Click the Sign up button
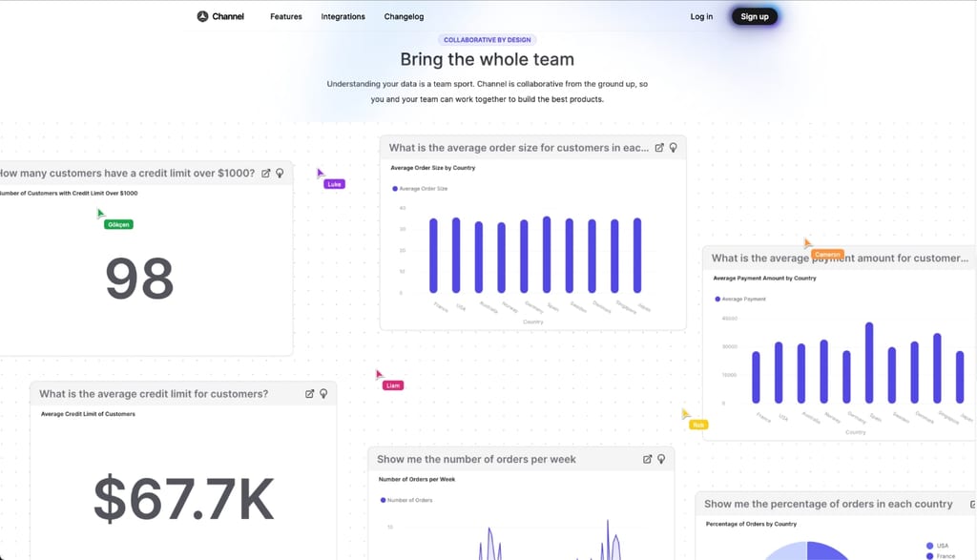 pos(755,17)
